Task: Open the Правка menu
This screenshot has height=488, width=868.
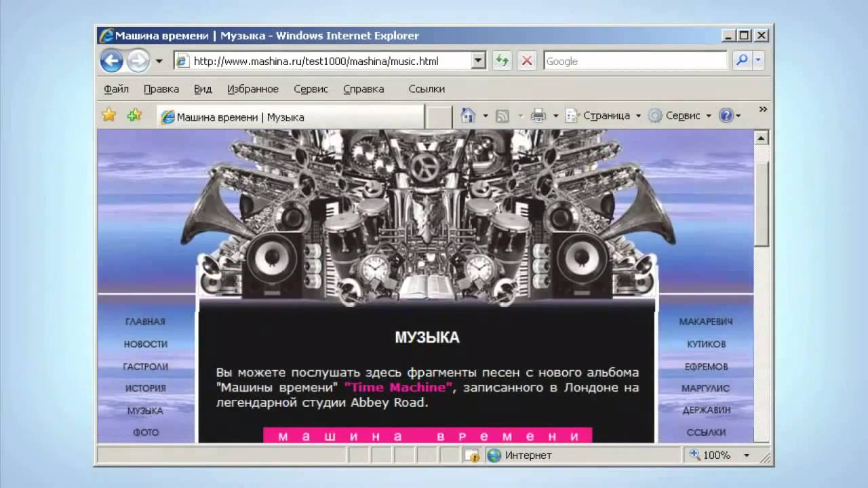Action: click(161, 89)
